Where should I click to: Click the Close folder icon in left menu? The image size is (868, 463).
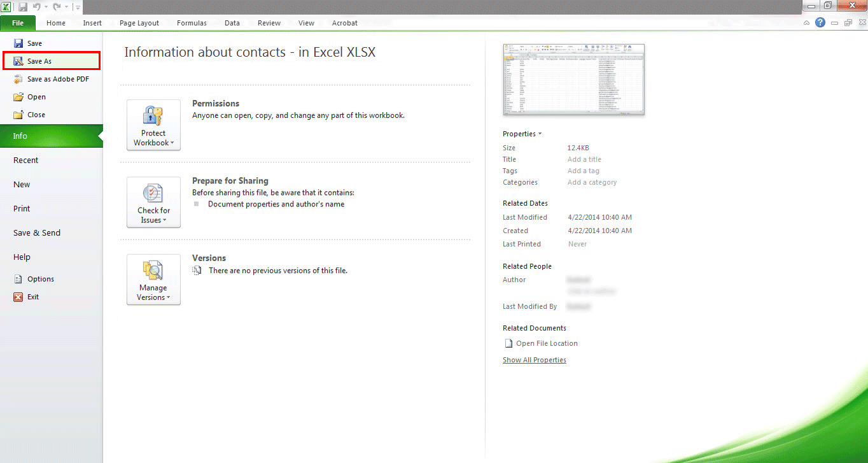(18, 115)
